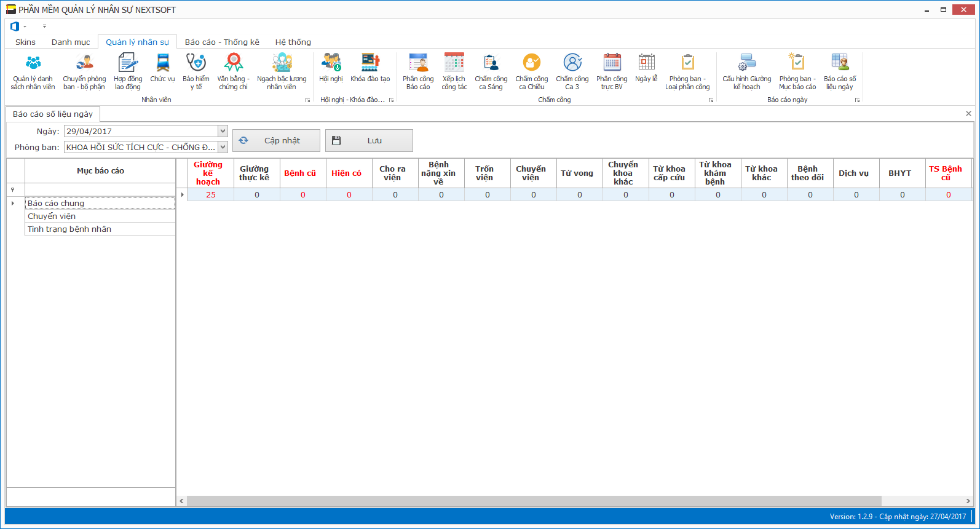Image resolution: width=980 pixels, height=529 pixels.
Task: Open Báo cáo số liệu ngày icon
Action: pyautogui.click(x=840, y=72)
